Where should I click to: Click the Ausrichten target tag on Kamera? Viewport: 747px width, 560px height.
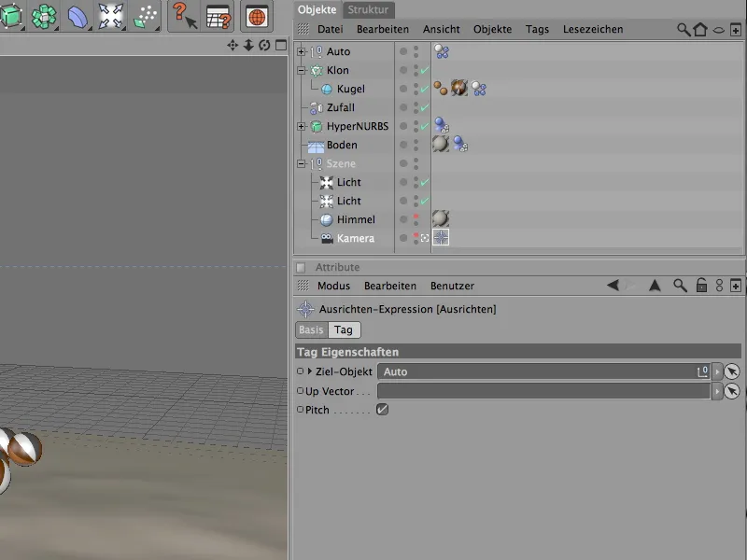click(x=441, y=238)
